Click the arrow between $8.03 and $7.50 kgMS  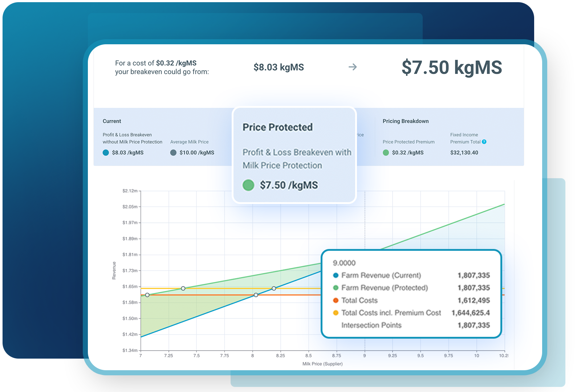click(x=352, y=67)
